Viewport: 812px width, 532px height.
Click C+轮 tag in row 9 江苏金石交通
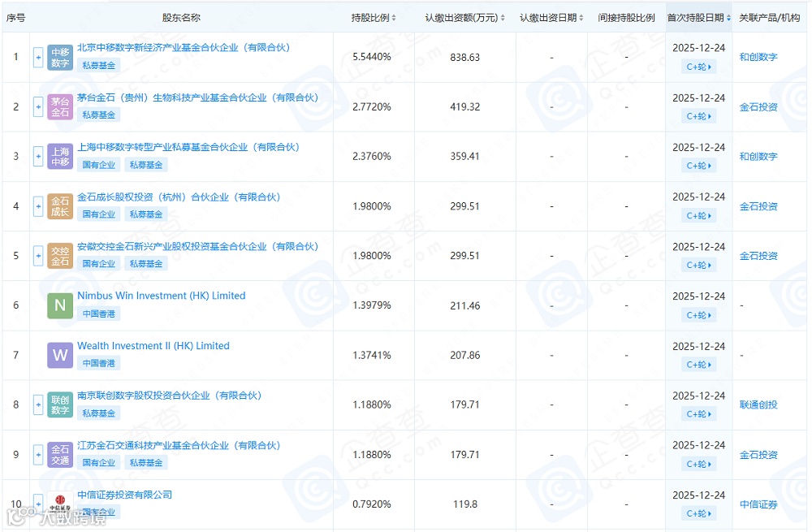[698, 464]
